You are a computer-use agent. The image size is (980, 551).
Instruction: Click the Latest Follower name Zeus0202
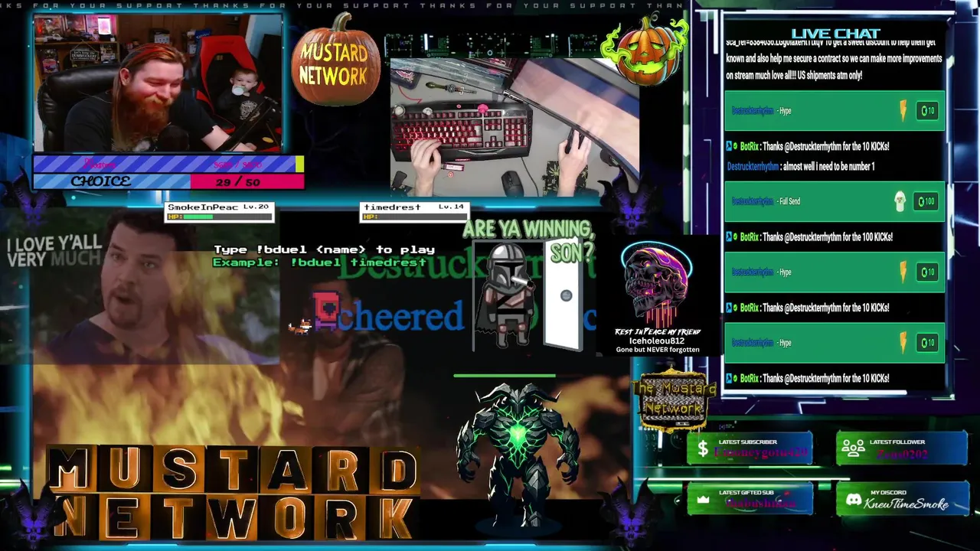coord(902,453)
